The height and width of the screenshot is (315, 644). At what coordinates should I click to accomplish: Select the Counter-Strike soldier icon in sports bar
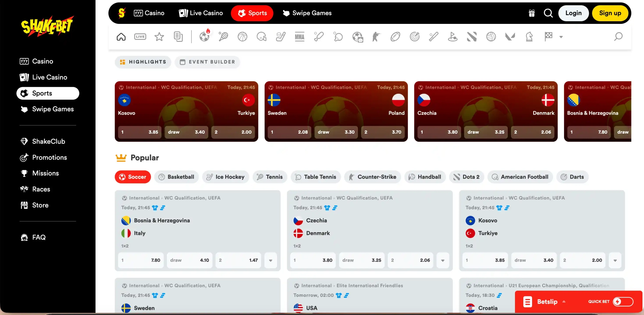coord(376,37)
